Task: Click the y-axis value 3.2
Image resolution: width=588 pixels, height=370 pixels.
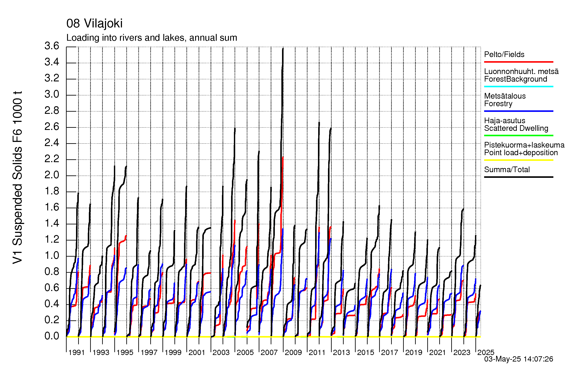Action: [x=52, y=78]
